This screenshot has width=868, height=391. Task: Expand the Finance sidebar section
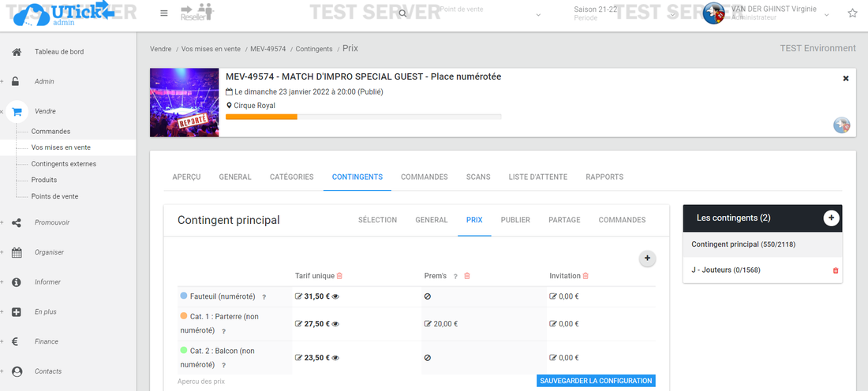pos(46,341)
